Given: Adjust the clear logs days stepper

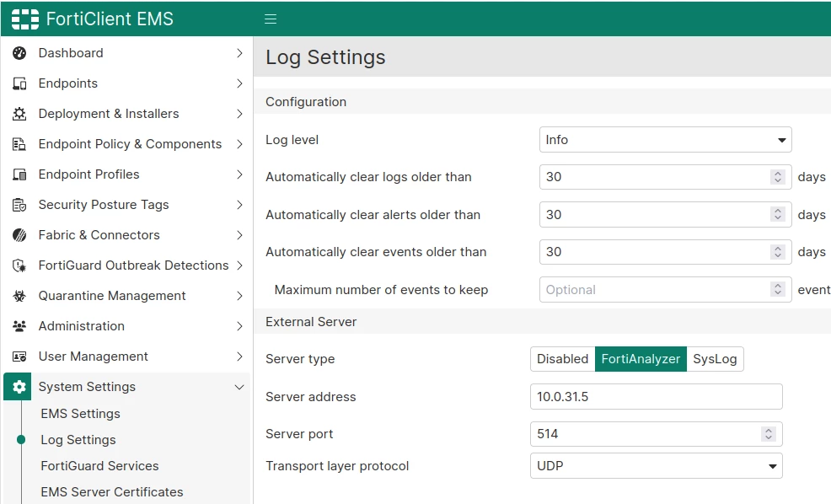Looking at the screenshot, I should coord(777,176).
